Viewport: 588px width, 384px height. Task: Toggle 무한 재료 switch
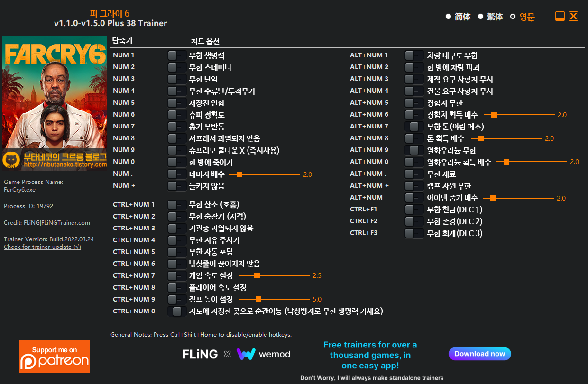click(414, 174)
